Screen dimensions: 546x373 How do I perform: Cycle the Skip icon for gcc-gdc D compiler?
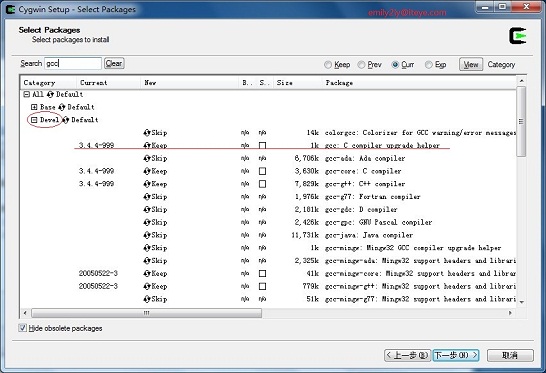click(147, 209)
